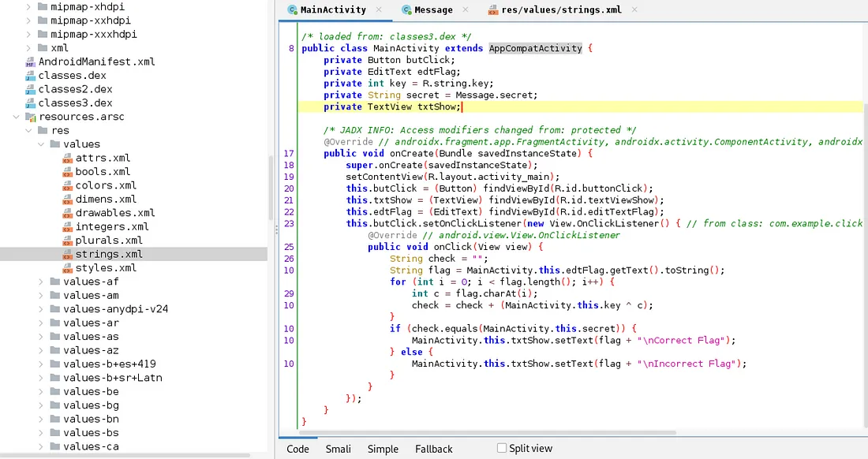Expand the values-b+es+419 folder
This screenshot has width=868, height=459.
click(40, 364)
